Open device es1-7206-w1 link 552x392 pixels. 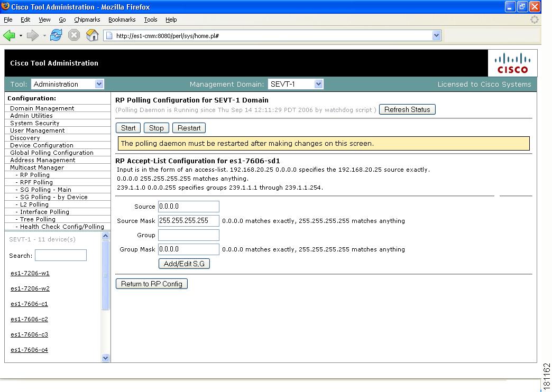tap(30, 273)
